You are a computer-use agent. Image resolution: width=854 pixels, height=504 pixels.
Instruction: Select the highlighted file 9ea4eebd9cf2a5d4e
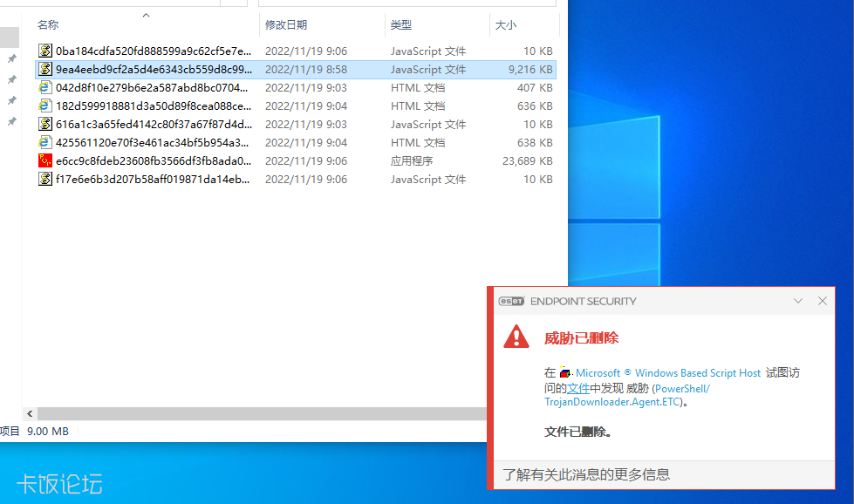point(153,70)
